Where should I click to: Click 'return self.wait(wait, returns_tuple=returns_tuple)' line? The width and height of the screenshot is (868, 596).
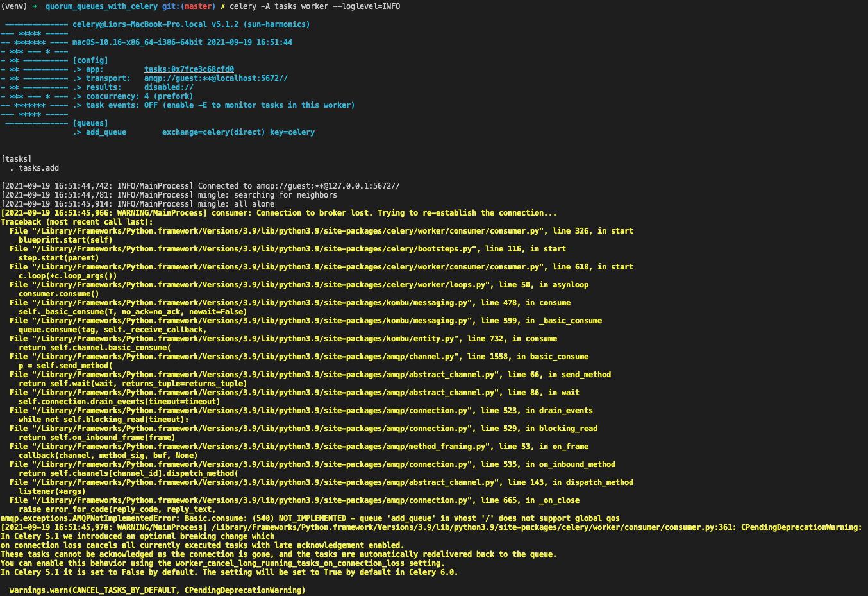[133, 384]
